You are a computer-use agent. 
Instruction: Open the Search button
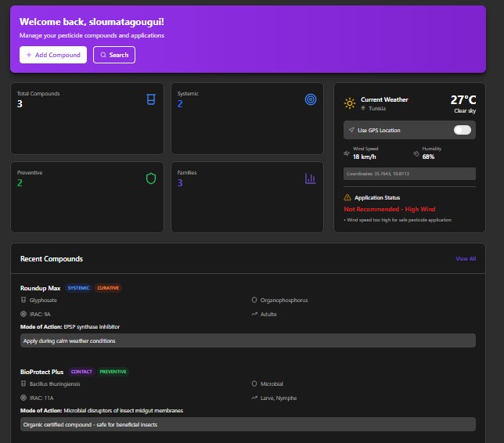[114, 55]
